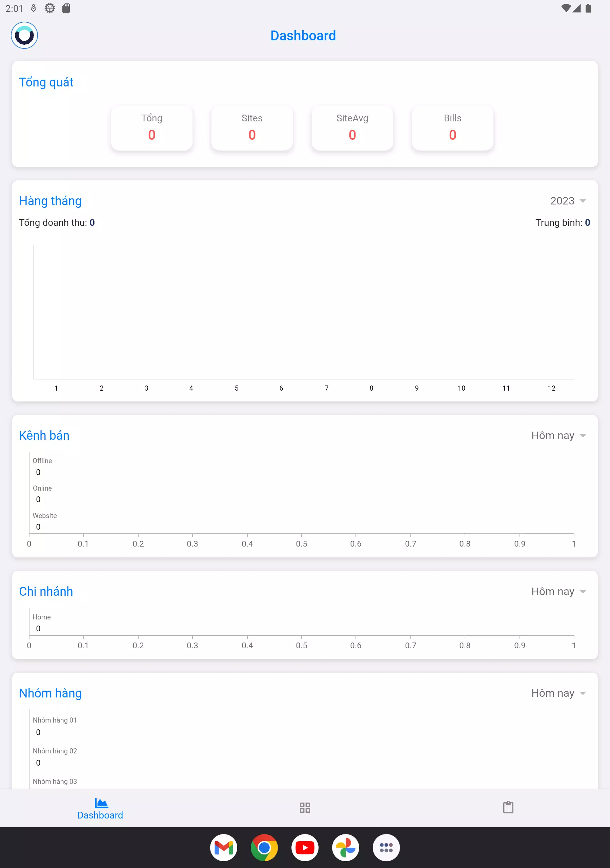Tap the Chi nhánh section heading
610x868 pixels.
tap(46, 591)
